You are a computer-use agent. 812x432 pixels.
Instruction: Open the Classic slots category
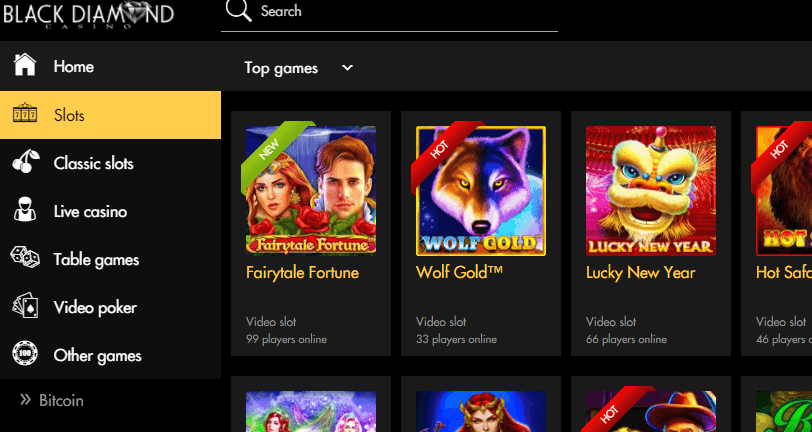(x=93, y=163)
